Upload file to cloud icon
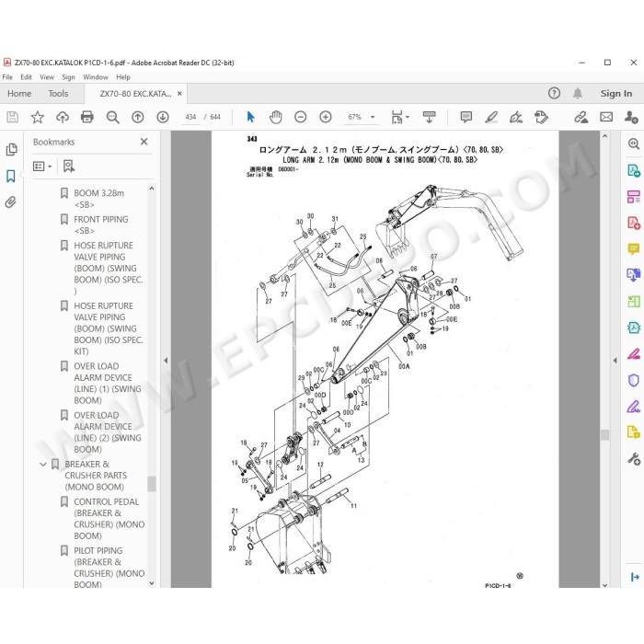The height and width of the screenshot is (644, 644). (x=63, y=117)
